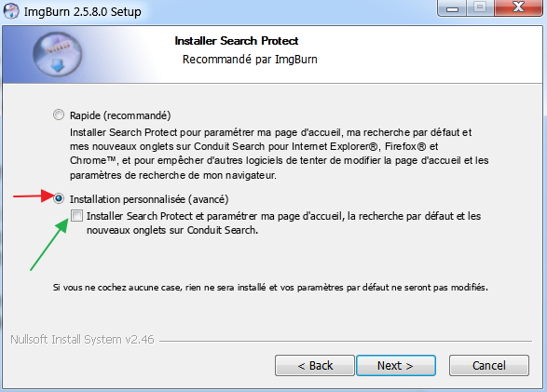Click the ImgBurn disc icon in title bar
547x392 pixels.
(11, 11)
